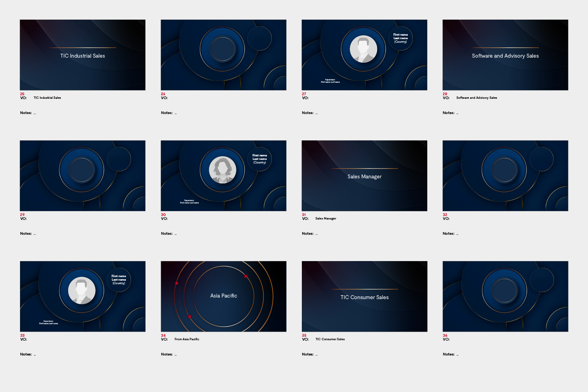Click VO text 'Software and Advisory Sales' under frame 28
This screenshot has height=392, width=588.
point(477,98)
